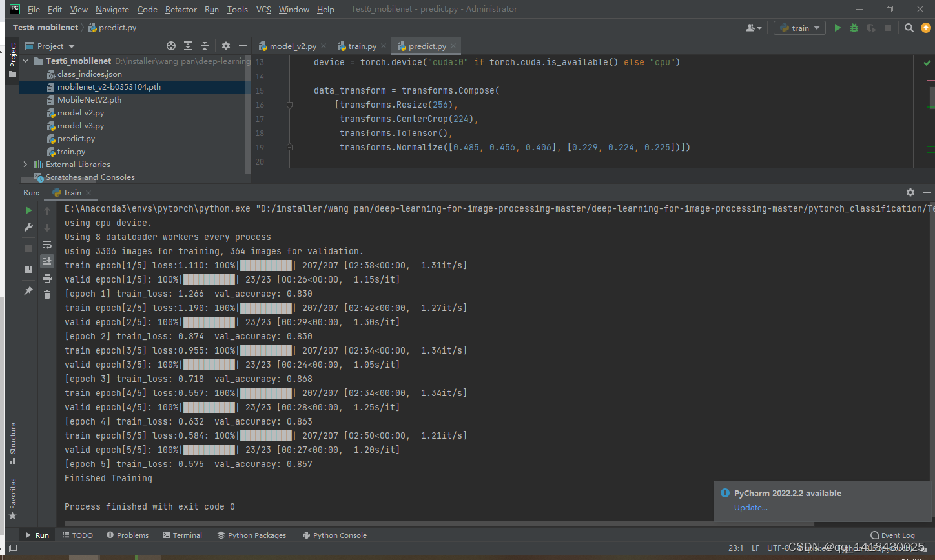Screen dimensions: 935x560
Task: Open the File menu
Action: pos(34,9)
